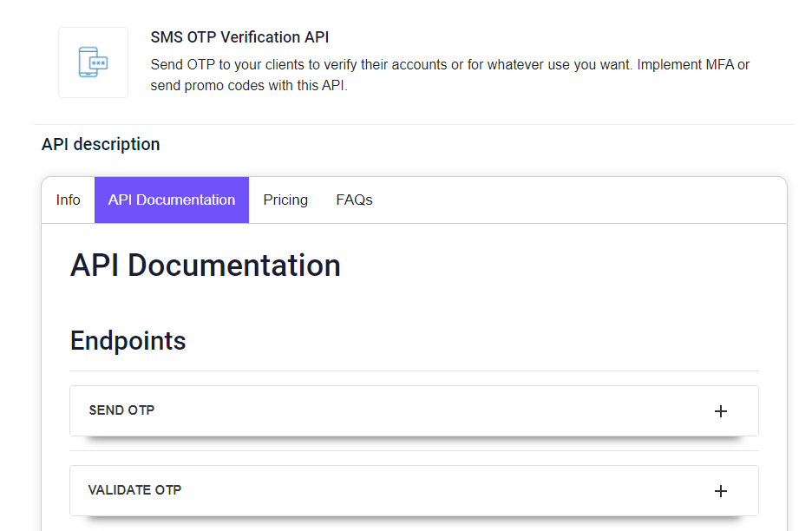
Task: Click the VALIDATE OTP endpoint label
Action: pos(134,490)
